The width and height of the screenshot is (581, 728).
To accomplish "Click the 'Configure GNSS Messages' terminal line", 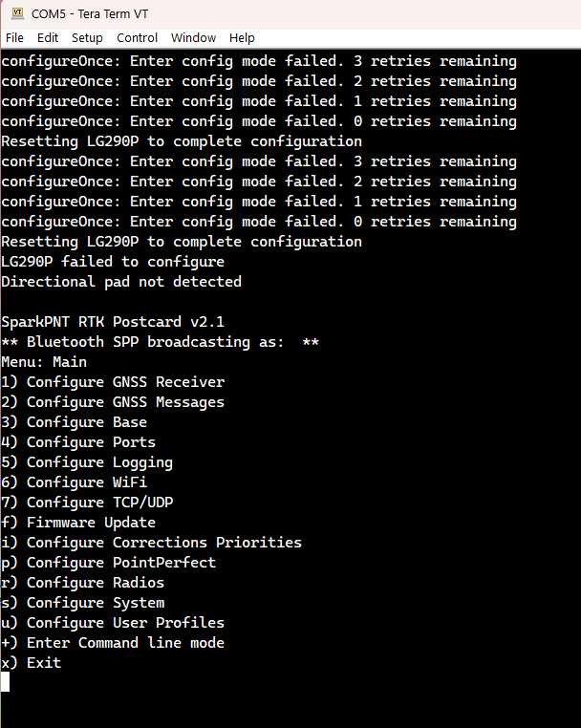I will click(x=113, y=402).
